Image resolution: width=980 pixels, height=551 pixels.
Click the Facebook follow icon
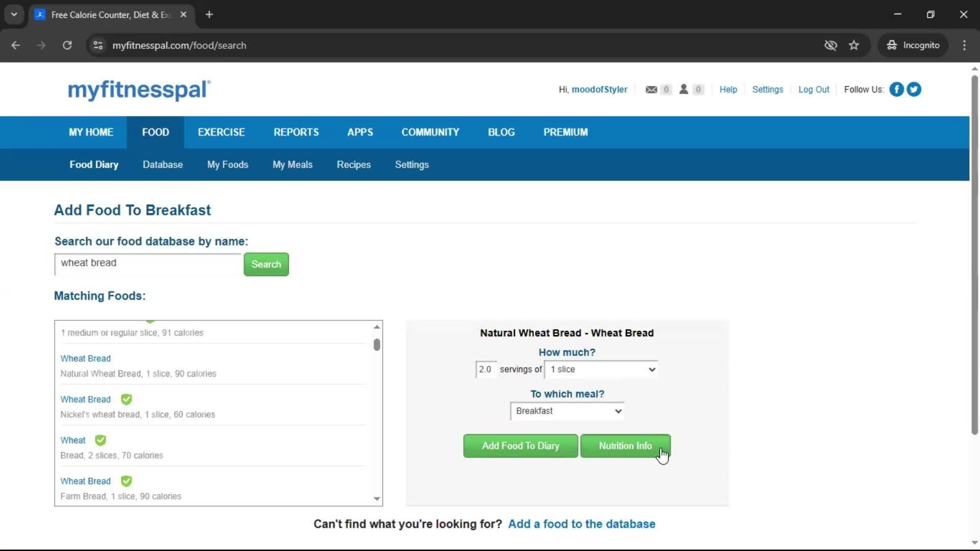pyautogui.click(x=896, y=89)
